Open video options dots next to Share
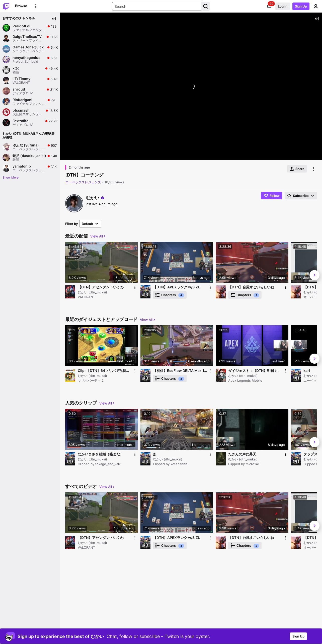The image size is (322, 644). pos(313,169)
